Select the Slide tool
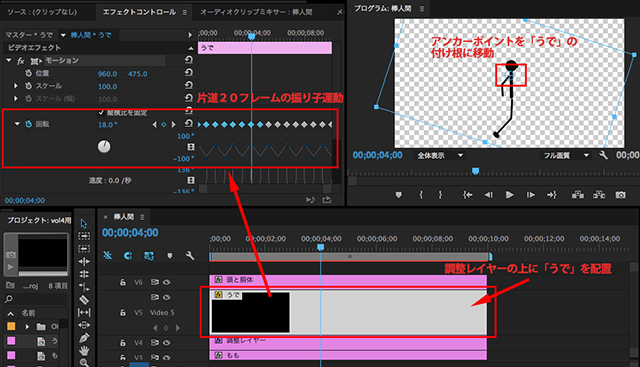The height and width of the screenshot is (367, 640). [x=84, y=325]
